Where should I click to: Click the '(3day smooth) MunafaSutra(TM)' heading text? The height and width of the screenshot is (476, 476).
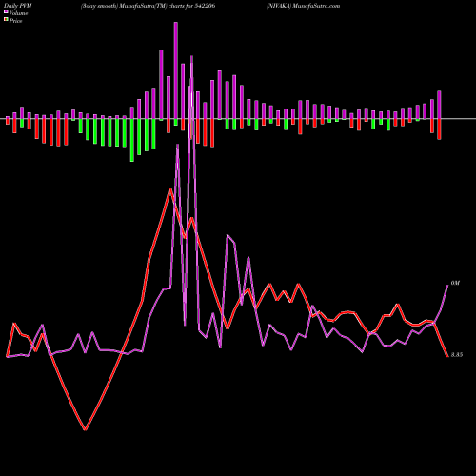coord(124,6)
